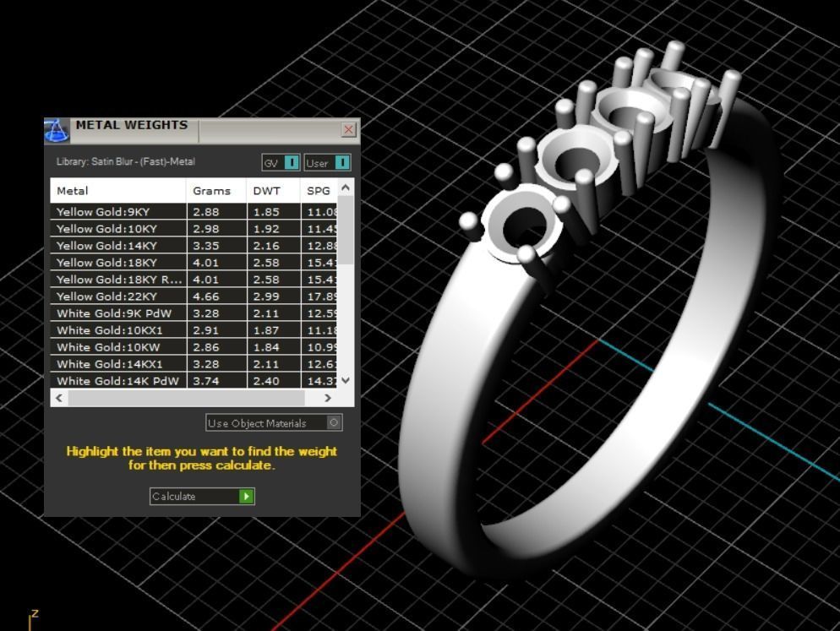Select the White Gold:9K PdW row
840x631 pixels.
click(194, 313)
